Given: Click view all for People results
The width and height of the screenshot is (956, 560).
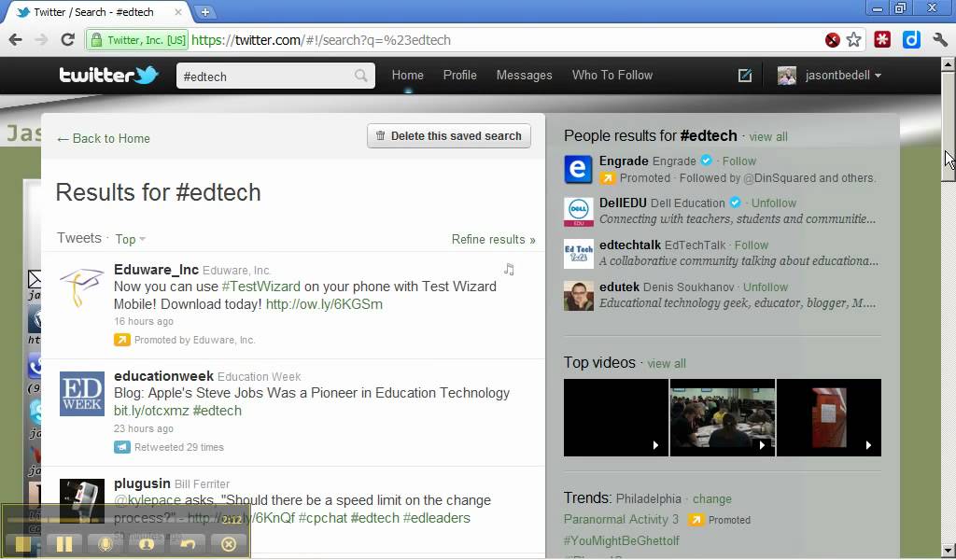Looking at the screenshot, I should (x=768, y=136).
